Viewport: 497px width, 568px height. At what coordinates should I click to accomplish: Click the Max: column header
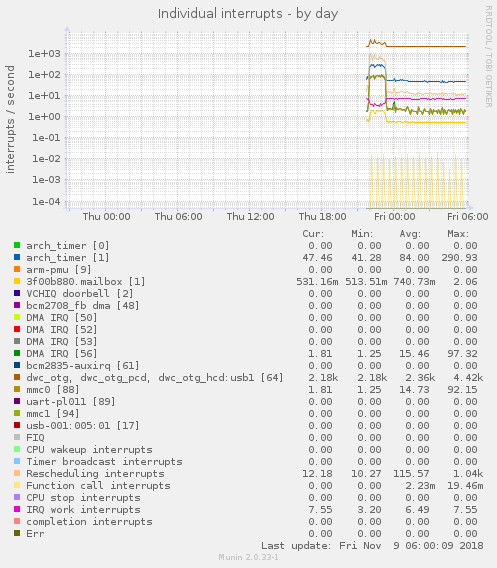[x=458, y=234]
